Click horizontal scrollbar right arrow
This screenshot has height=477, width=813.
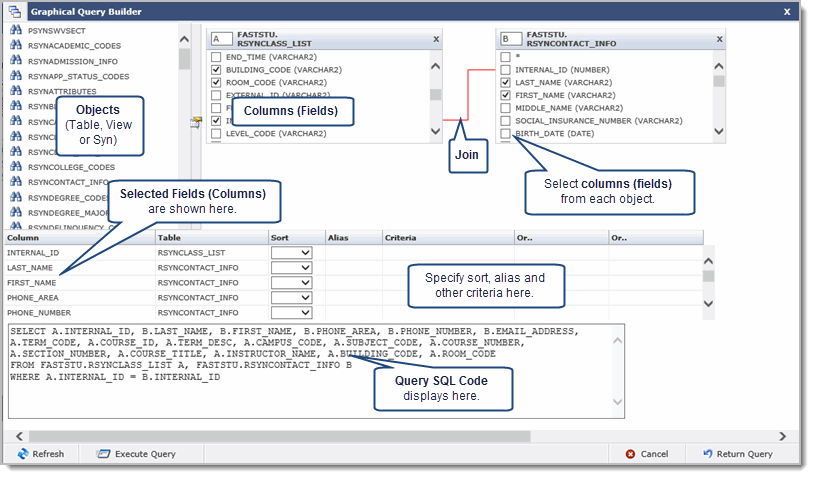(x=782, y=437)
